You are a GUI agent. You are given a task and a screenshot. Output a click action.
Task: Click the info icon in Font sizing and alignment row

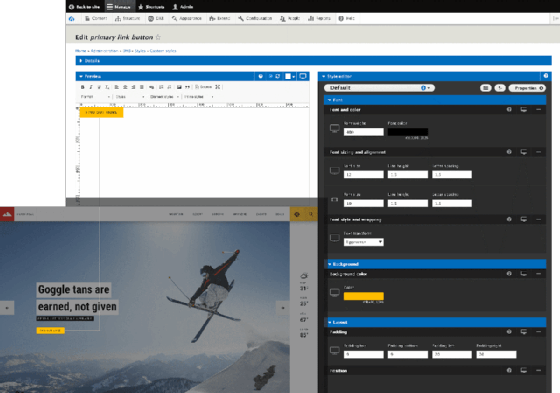509,152
